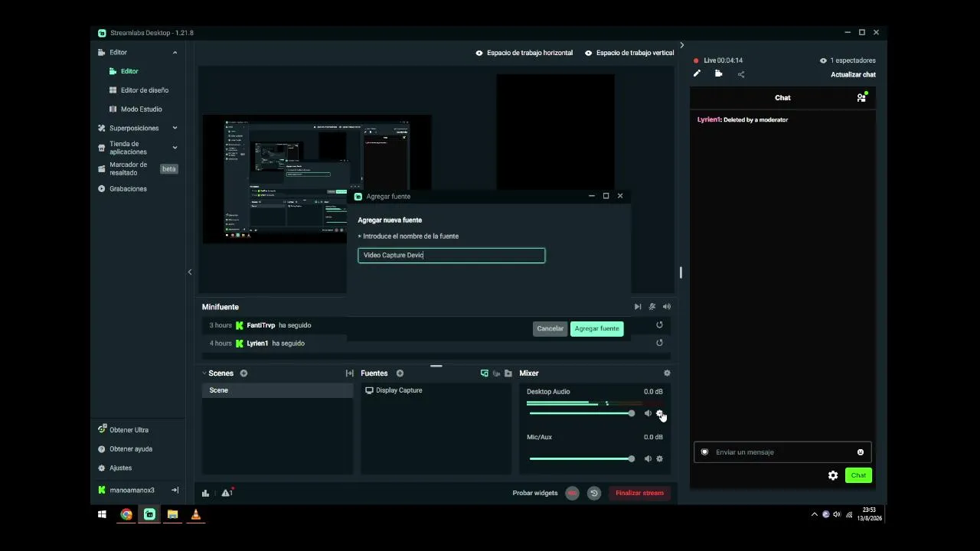Select Editor submenu item

click(129, 71)
